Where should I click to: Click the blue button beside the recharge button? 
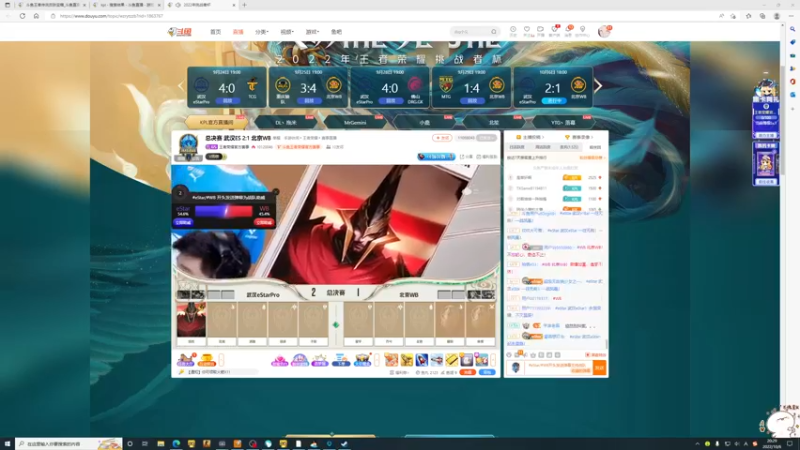[x=487, y=372]
